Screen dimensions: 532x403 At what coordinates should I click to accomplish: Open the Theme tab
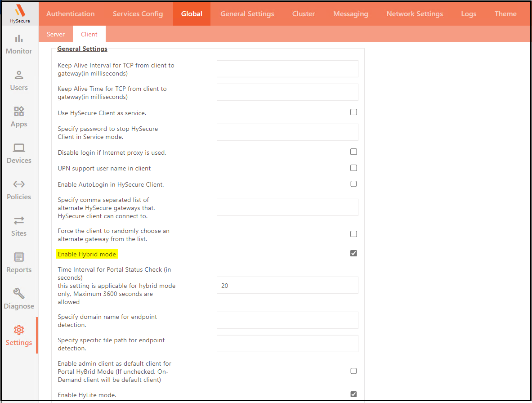pos(505,14)
